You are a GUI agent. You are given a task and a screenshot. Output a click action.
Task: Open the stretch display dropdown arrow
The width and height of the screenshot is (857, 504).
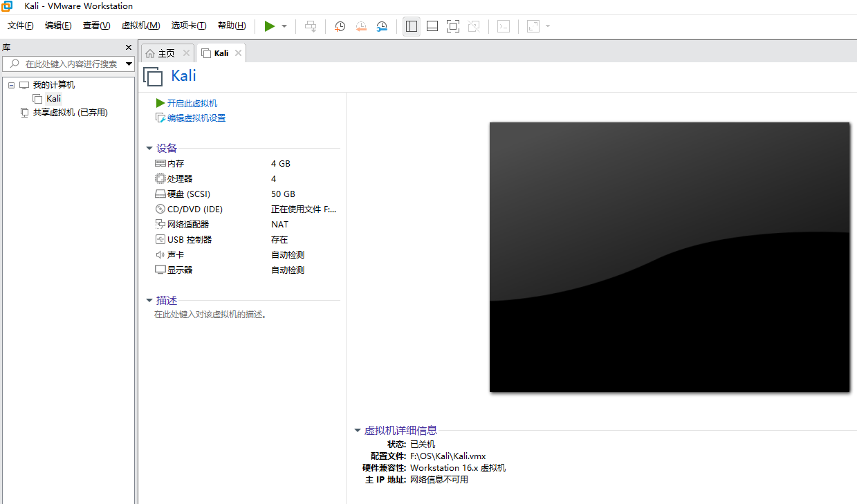point(548,26)
